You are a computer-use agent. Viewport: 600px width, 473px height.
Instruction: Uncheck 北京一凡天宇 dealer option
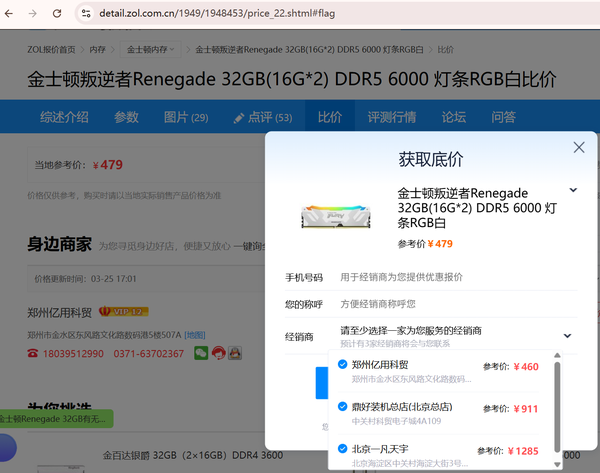(x=342, y=449)
